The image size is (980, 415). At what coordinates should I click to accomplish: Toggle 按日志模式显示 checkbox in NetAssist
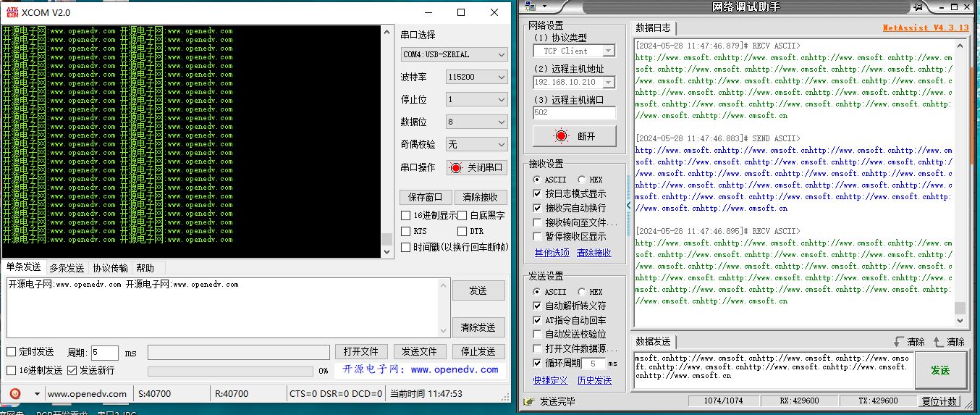coord(537,193)
